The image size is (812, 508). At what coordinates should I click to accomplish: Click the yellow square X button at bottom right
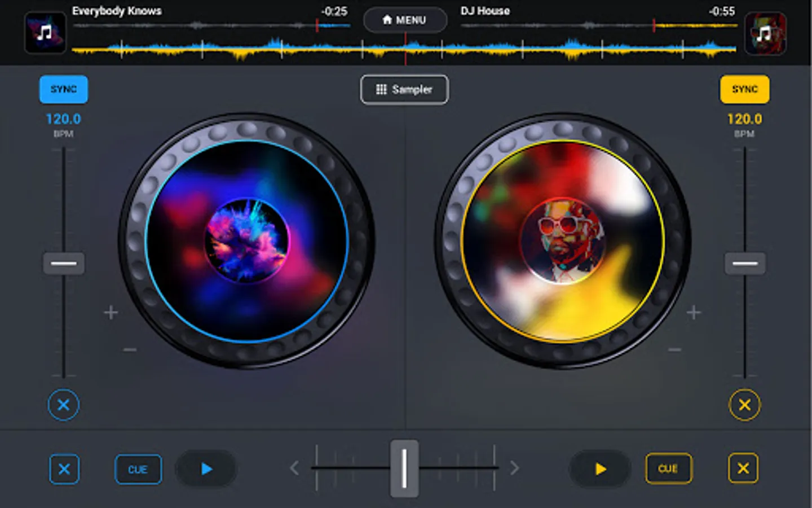click(743, 468)
